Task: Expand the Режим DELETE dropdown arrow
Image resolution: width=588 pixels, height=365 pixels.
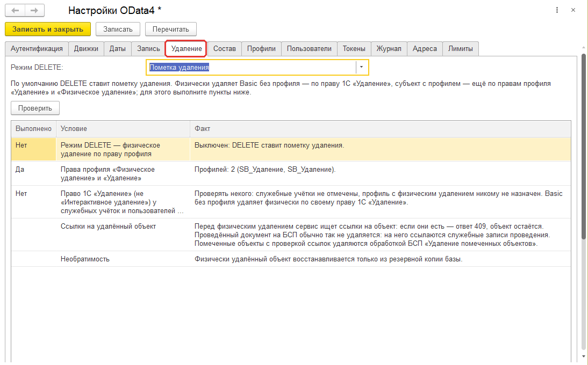Action: click(x=362, y=68)
